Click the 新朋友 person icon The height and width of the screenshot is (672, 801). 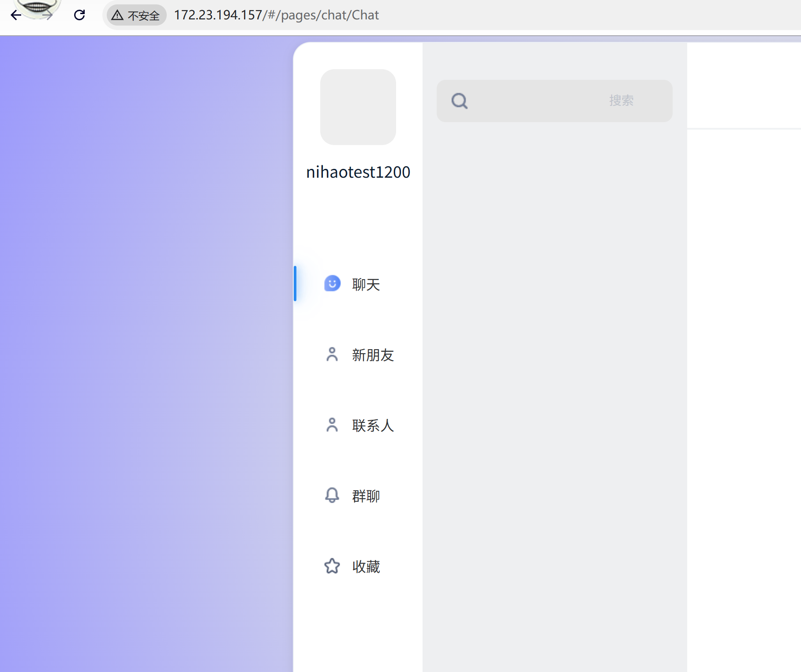coord(332,355)
